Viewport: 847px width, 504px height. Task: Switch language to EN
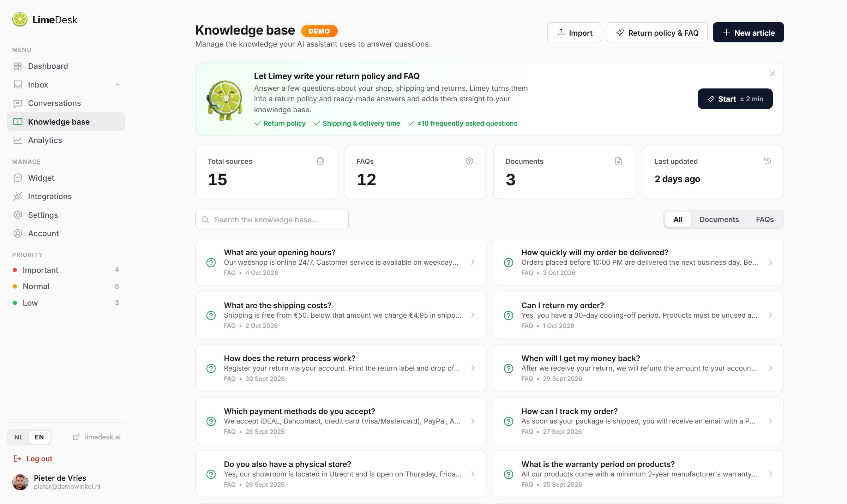click(39, 437)
